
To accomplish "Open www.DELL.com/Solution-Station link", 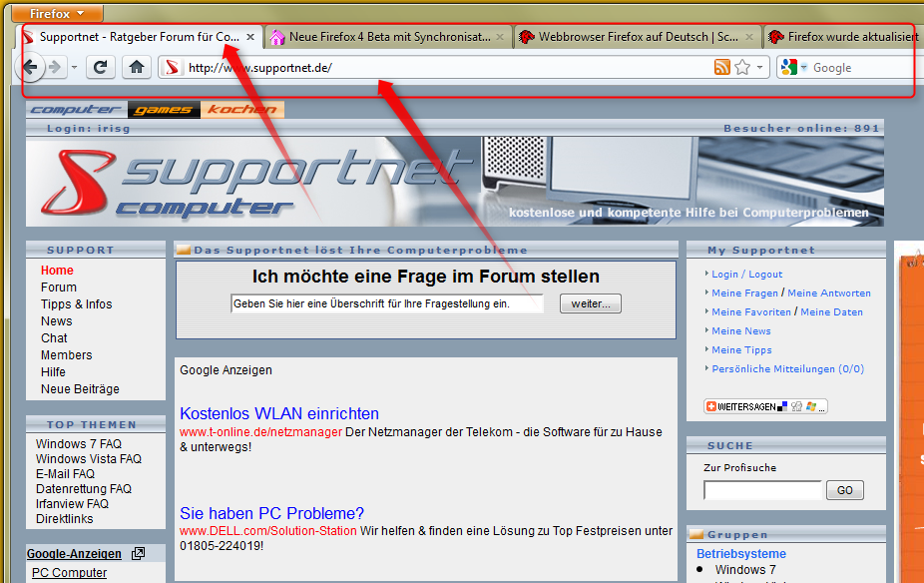I will (x=268, y=531).
